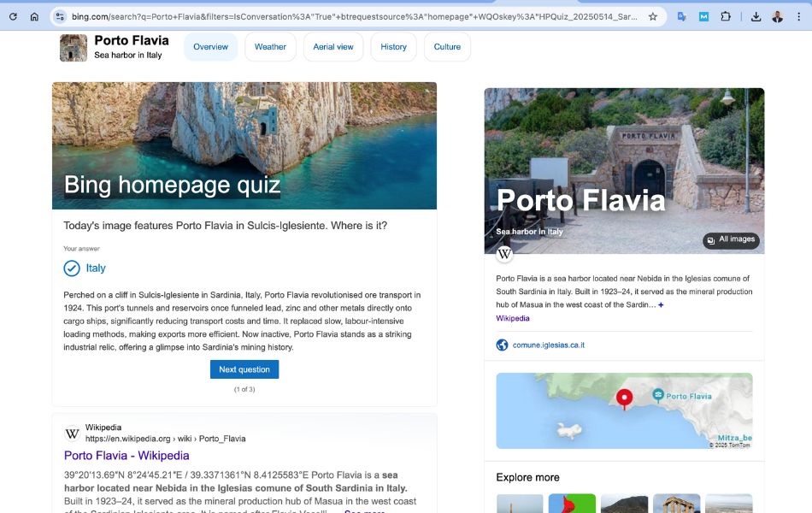Expand the Porto Flavia description with the plus
812x513 pixels.
coord(661,304)
